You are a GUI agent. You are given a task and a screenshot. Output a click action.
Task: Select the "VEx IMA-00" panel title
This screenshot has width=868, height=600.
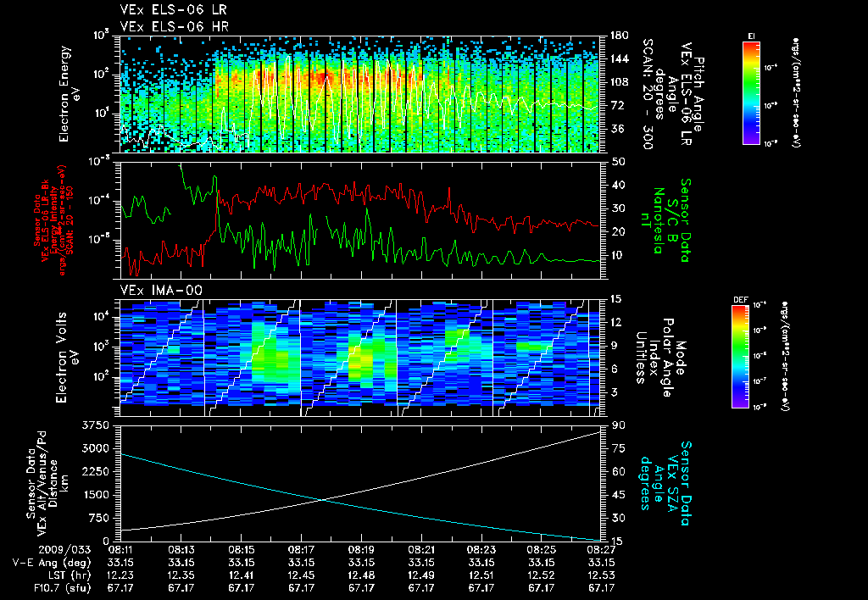162,291
